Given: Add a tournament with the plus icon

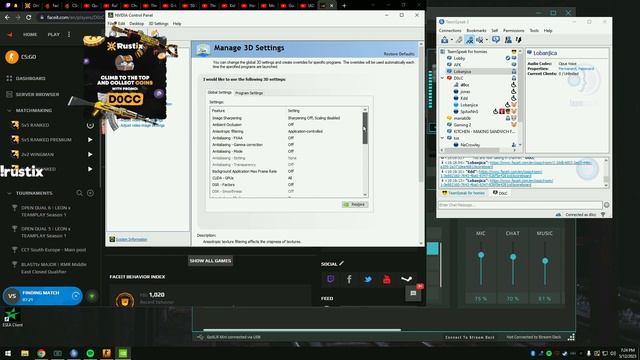Looking at the screenshot, I should click(x=90, y=193).
